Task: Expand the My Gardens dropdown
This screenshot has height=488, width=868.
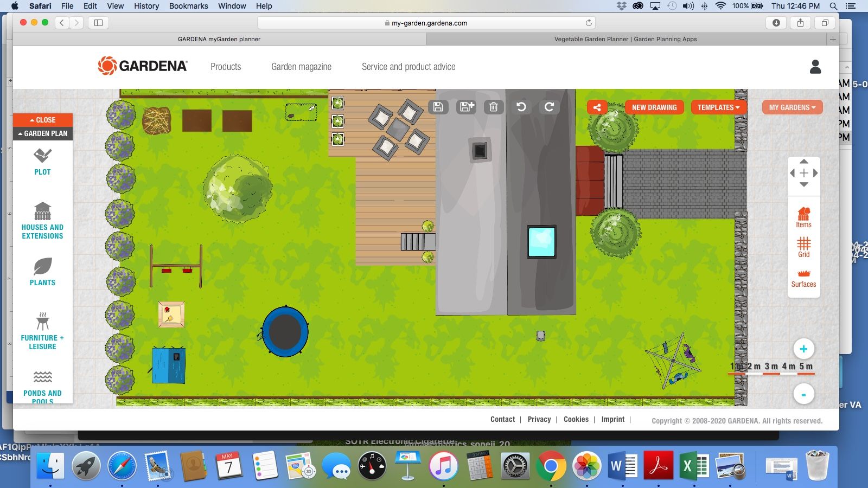Action: click(792, 107)
